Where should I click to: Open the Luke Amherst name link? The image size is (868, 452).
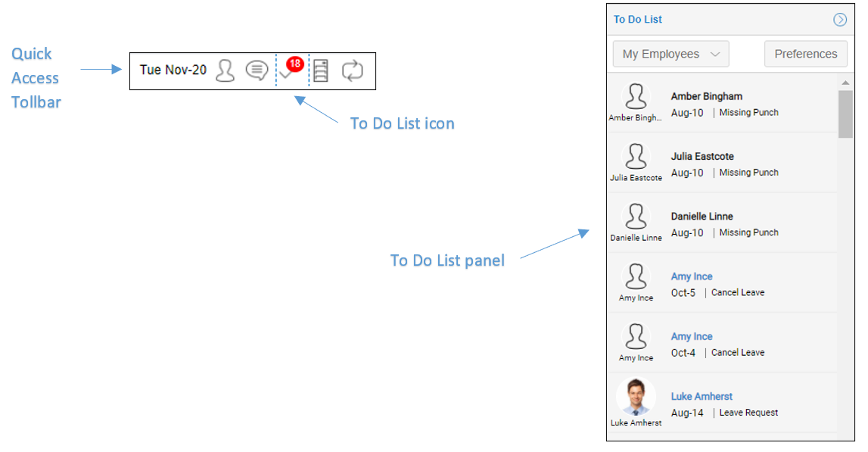point(702,396)
